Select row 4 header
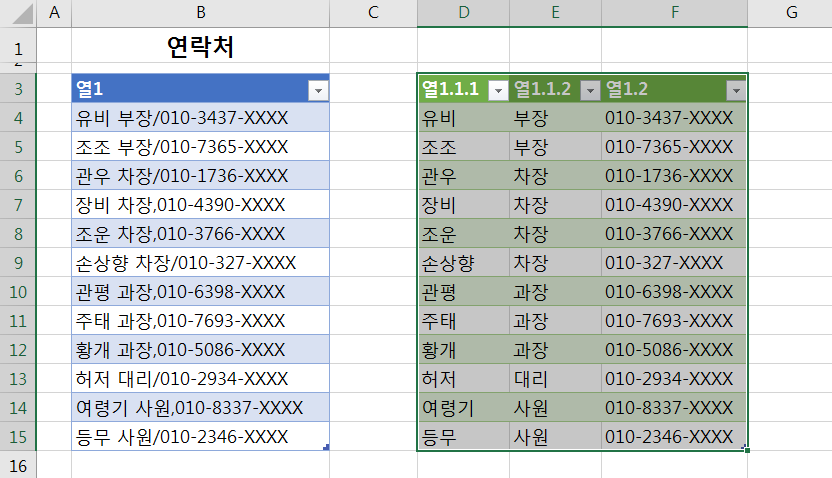This screenshot has width=832, height=478. click(x=18, y=117)
